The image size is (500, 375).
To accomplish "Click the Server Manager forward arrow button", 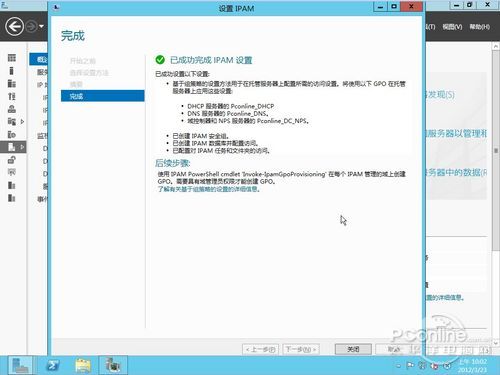I will tap(31, 26).
